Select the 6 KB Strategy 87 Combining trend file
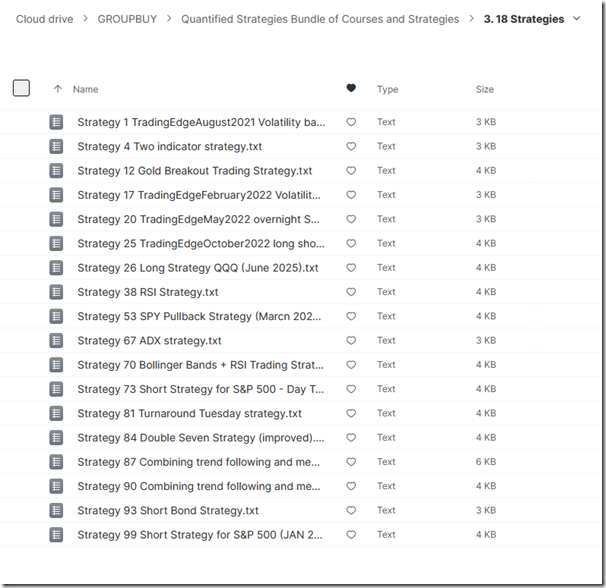Viewport: 606px width, 588px height. pyautogui.click(x=199, y=462)
